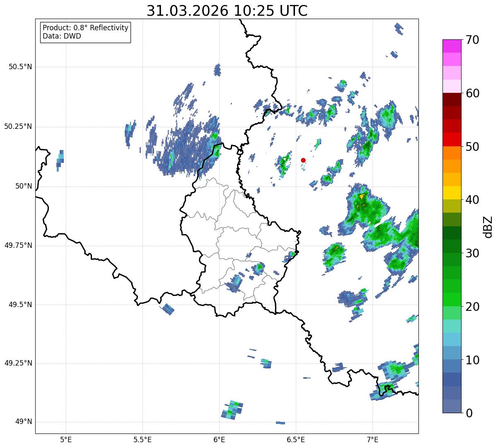Click the 49.5°N latitude tick label
Screen dimensions: 498x448
(x=20, y=305)
